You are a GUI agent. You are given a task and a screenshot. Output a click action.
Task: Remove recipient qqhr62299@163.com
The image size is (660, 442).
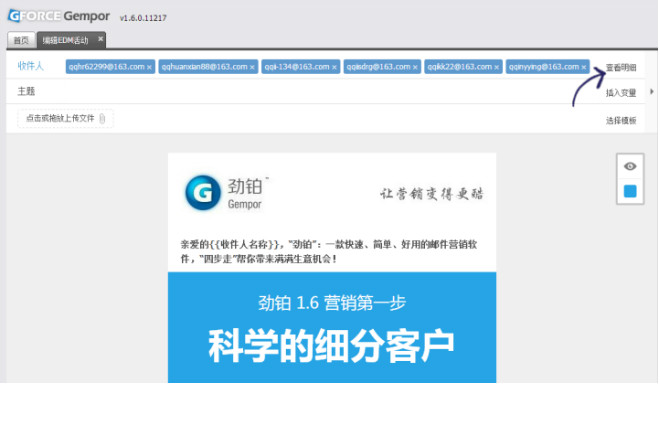[149, 67]
